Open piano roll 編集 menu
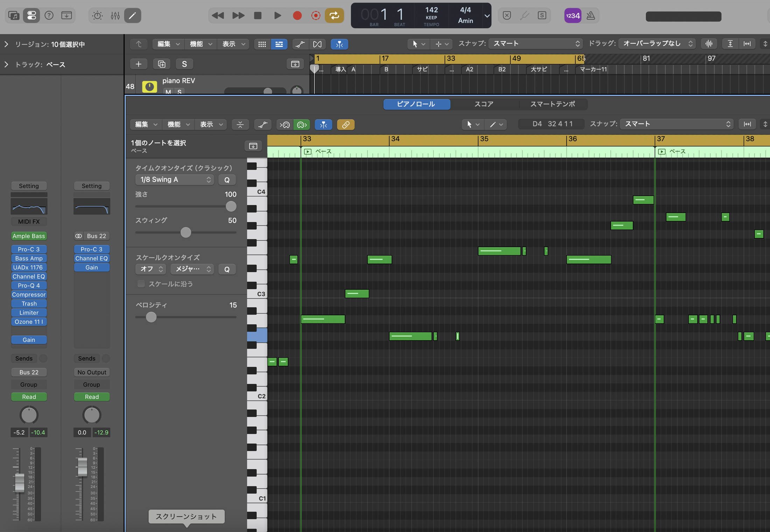 [x=146, y=125]
